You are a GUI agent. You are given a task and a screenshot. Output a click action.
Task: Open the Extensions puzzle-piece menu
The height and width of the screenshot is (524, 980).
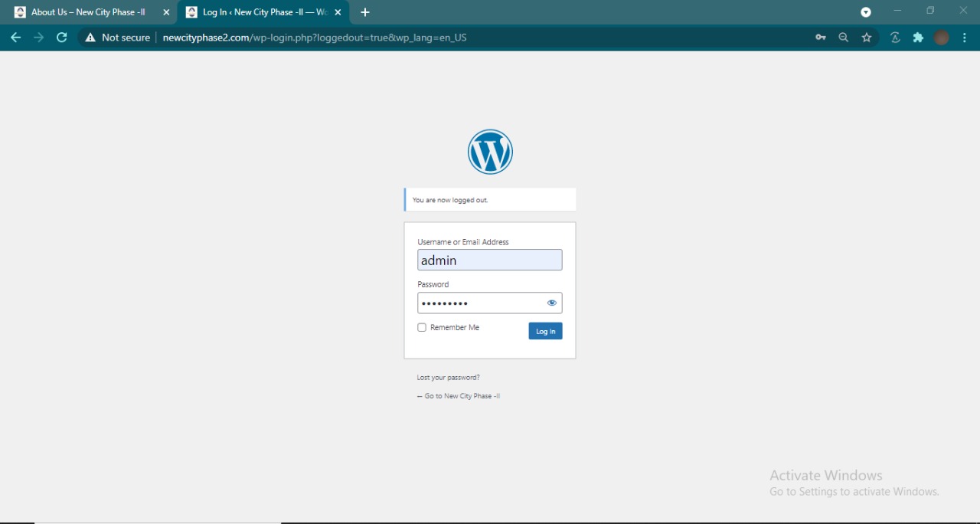click(x=918, y=38)
